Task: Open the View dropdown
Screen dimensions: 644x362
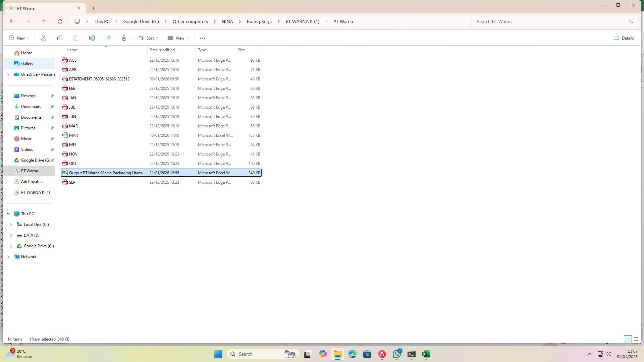Action: click(x=178, y=38)
